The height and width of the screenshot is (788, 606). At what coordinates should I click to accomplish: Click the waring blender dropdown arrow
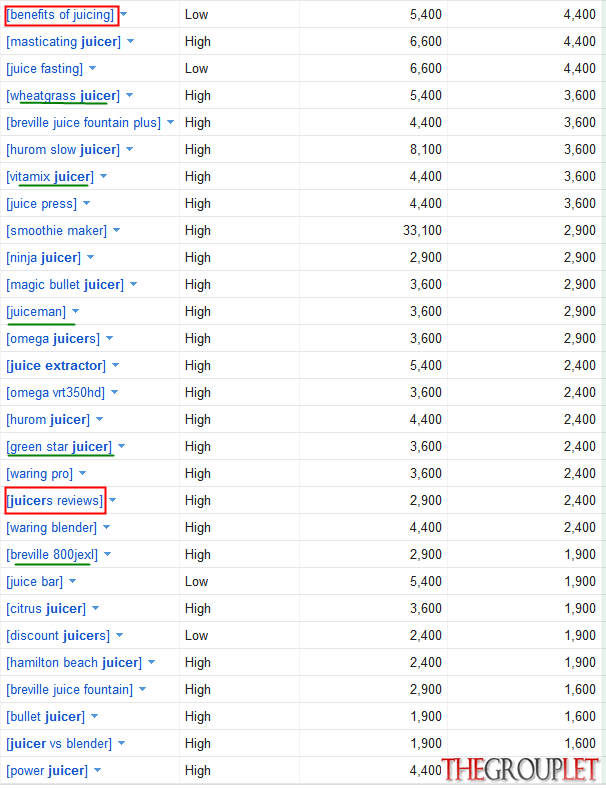(x=107, y=528)
